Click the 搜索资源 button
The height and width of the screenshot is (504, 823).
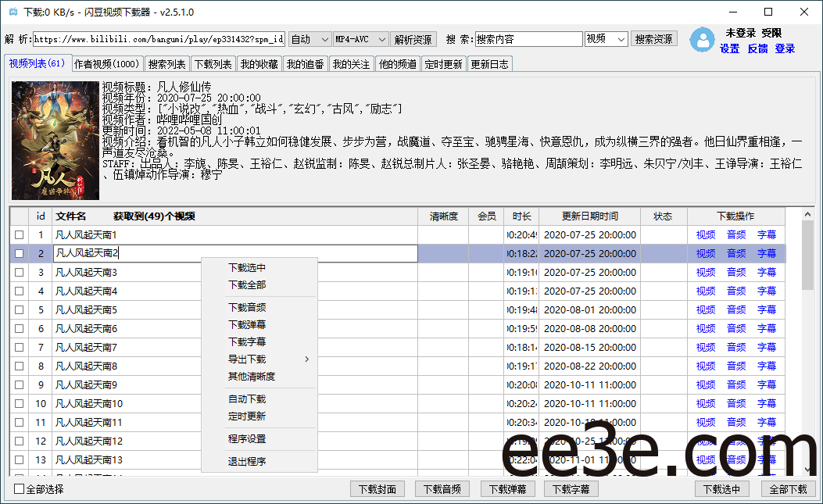(x=654, y=38)
